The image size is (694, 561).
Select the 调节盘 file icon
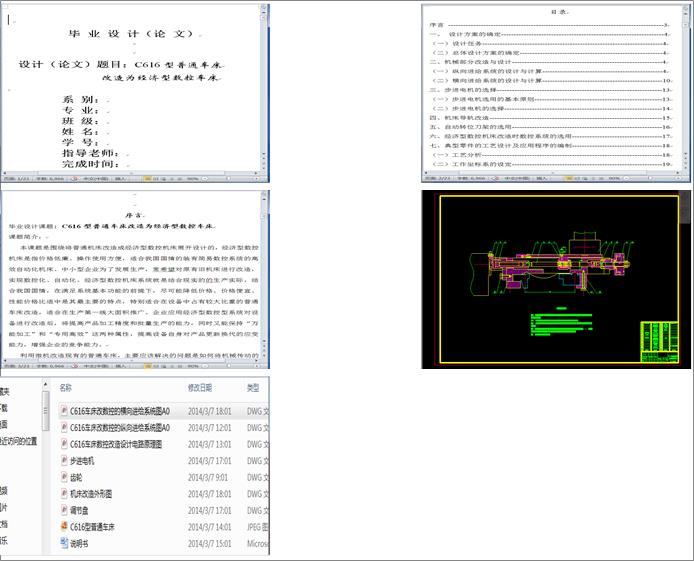click(x=64, y=510)
